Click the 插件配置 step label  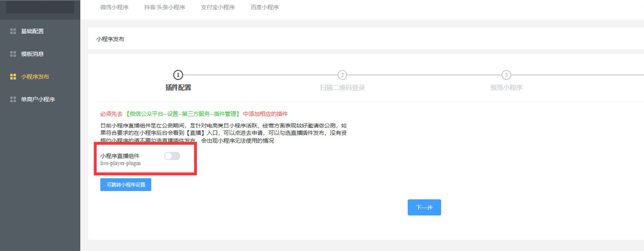coord(178,88)
